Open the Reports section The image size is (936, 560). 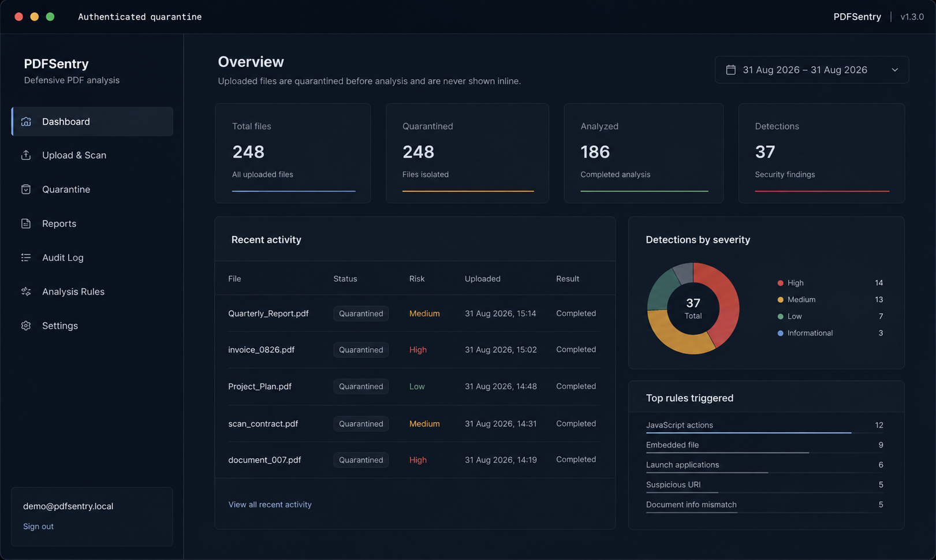point(92,223)
